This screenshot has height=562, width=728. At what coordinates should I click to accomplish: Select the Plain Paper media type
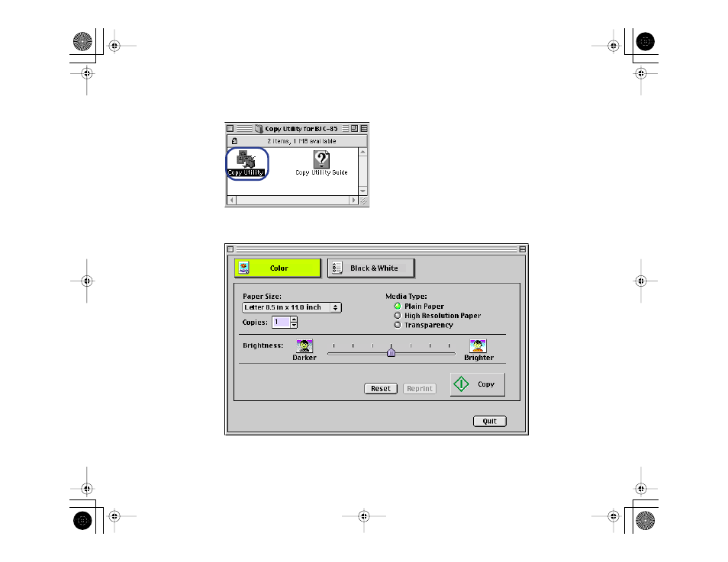click(398, 307)
